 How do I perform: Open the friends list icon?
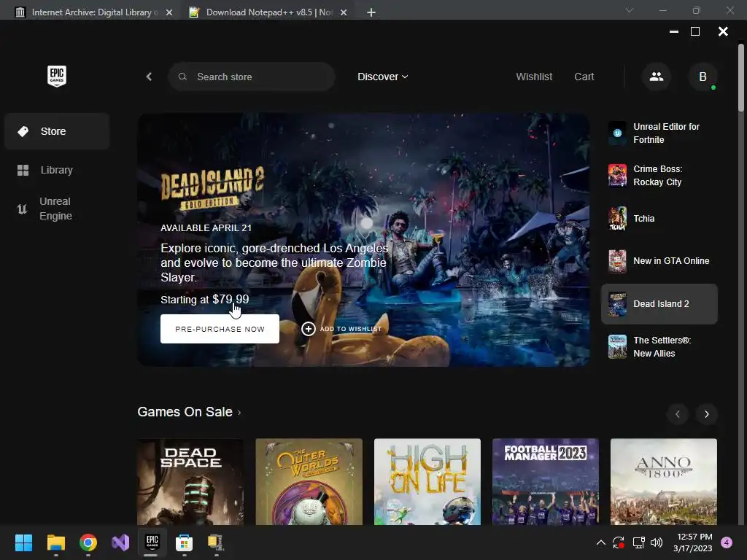657,77
